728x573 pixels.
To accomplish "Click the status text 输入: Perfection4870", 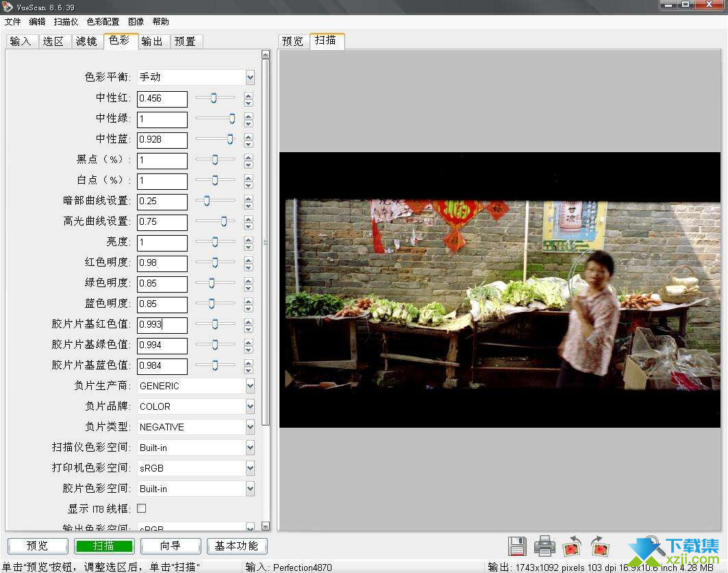I will point(288,568).
